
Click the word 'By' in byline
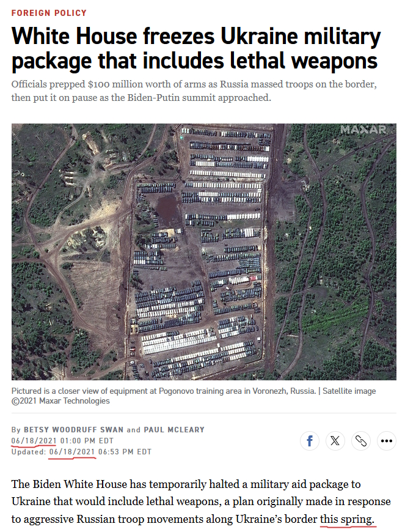tap(16, 429)
